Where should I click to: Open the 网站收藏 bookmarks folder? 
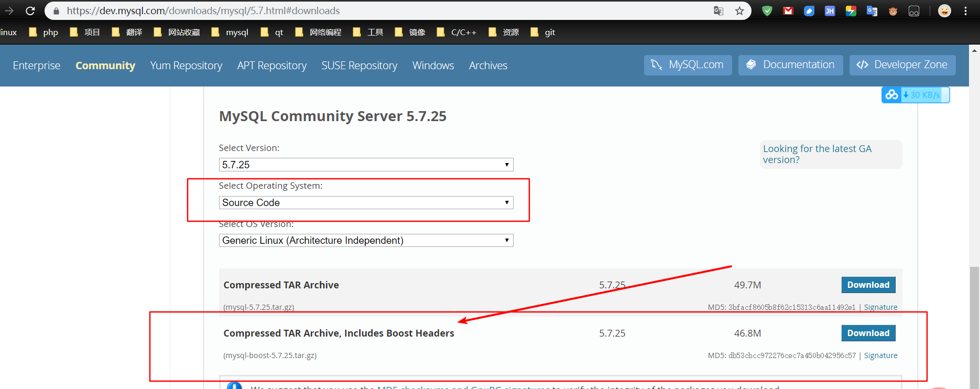177,33
